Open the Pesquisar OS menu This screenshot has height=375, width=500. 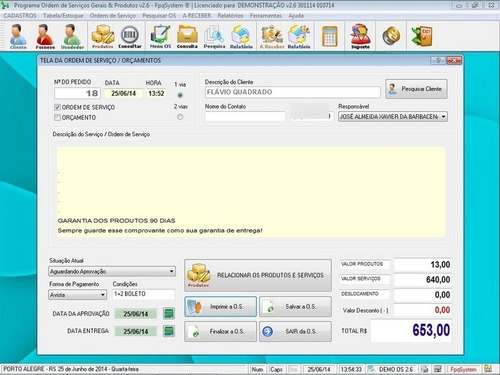coord(159,16)
